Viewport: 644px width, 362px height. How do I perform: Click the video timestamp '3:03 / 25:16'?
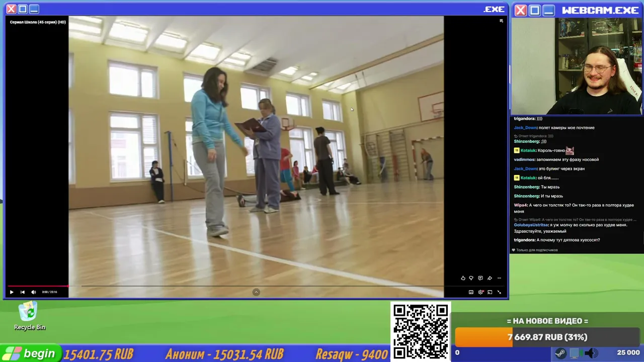point(49,292)
